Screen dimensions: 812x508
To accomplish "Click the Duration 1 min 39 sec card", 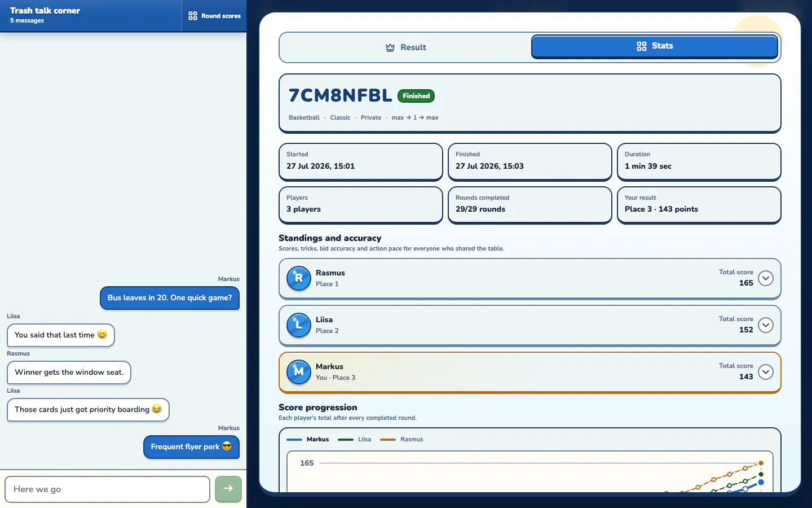I will pos(699,161).
